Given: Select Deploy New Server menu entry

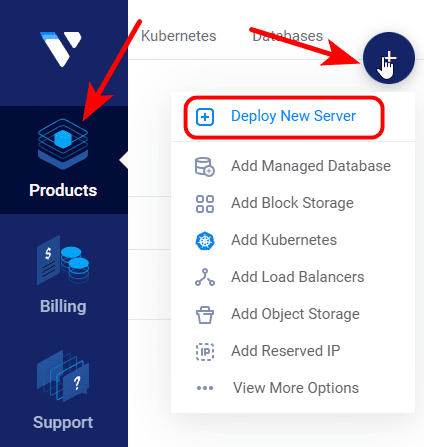Looking at the screenshot, I should tap(284, 117).
